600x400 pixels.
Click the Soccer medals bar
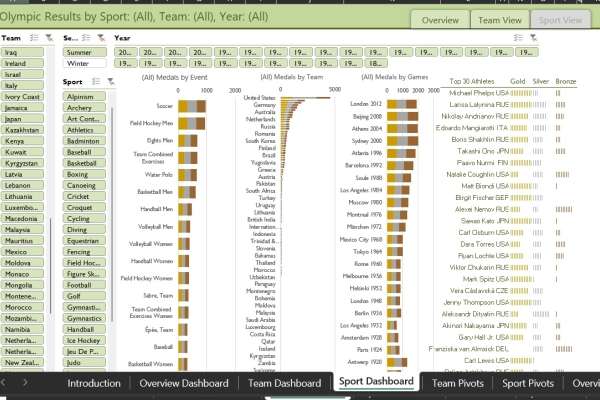(x=192, y=106)
